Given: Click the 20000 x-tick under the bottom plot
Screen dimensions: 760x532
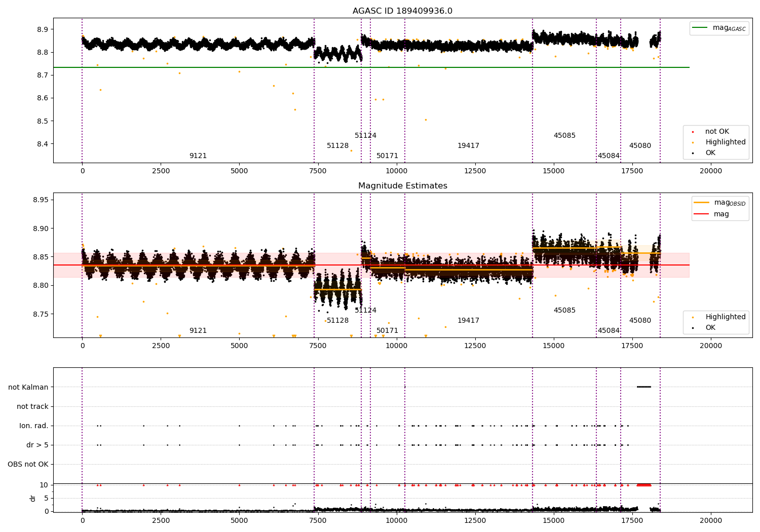Looking at the screenshot, I should (711, 520).
